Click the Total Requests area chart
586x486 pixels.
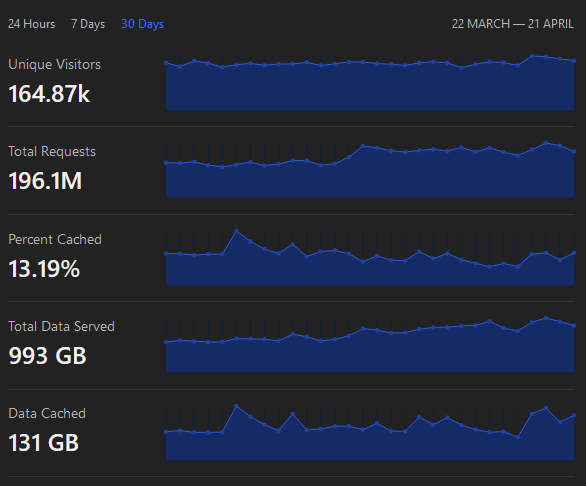tap(370, 170)
